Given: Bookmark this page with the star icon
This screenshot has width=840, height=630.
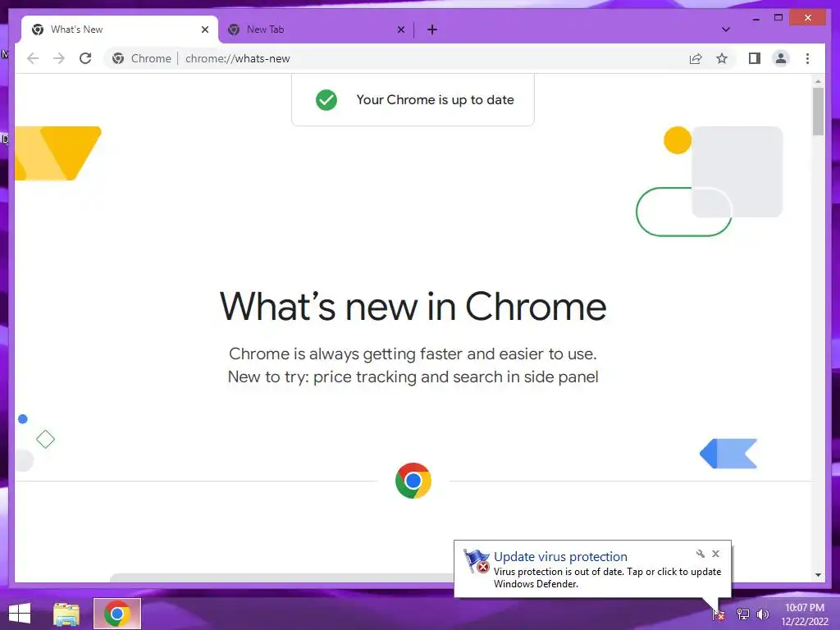Looking at the screenshot, I should click(x=722, y=58).
